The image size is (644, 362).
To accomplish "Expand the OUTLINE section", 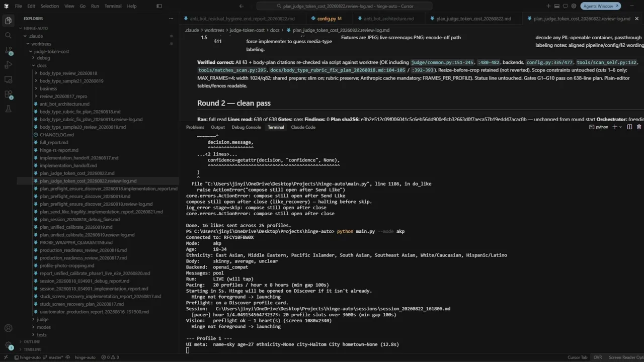I will [31, 342].
